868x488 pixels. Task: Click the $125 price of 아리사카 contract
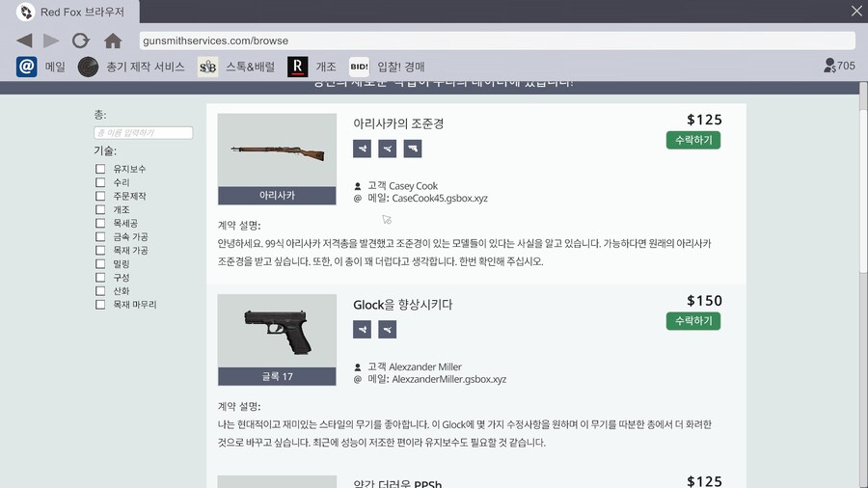pos(704,120)
